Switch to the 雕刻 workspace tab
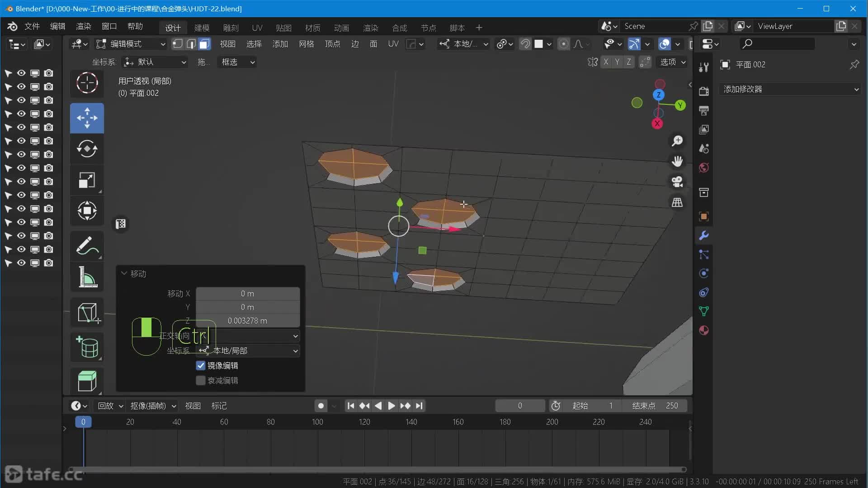The width and height of the screenshot is (868, 488). point(231,28)
